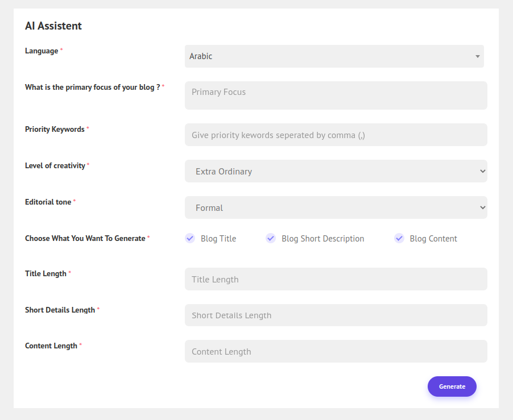513x420 pixels.
Task: Click the "Title Length" label text
Action: coord(45,274)
